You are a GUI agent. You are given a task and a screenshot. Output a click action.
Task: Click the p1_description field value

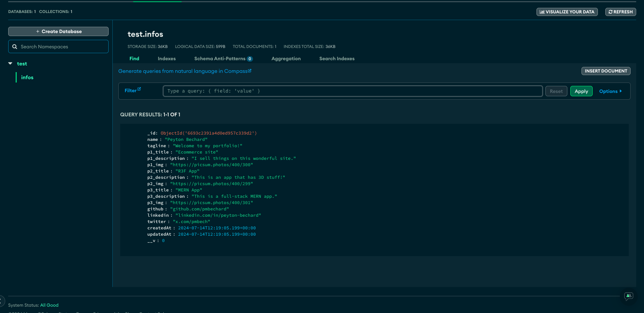pyautogui.click(x=244, y=158)
